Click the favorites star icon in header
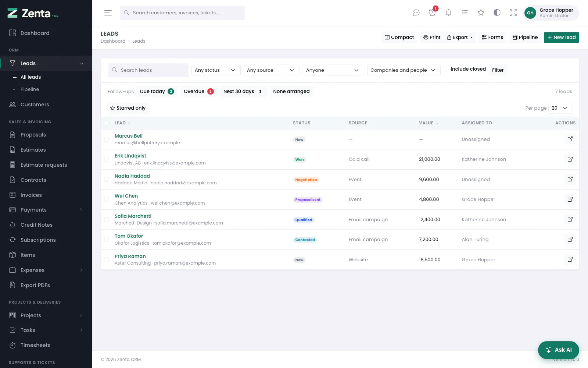 click(x=481, y=13)
